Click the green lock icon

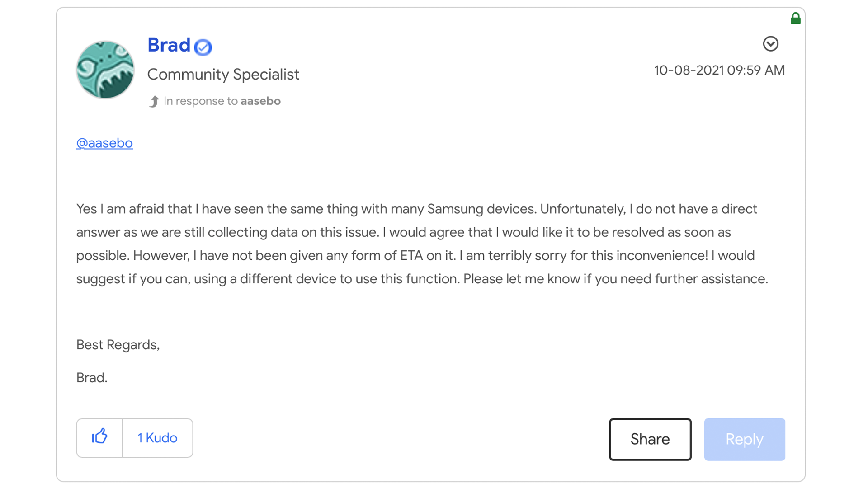(796, 18)
